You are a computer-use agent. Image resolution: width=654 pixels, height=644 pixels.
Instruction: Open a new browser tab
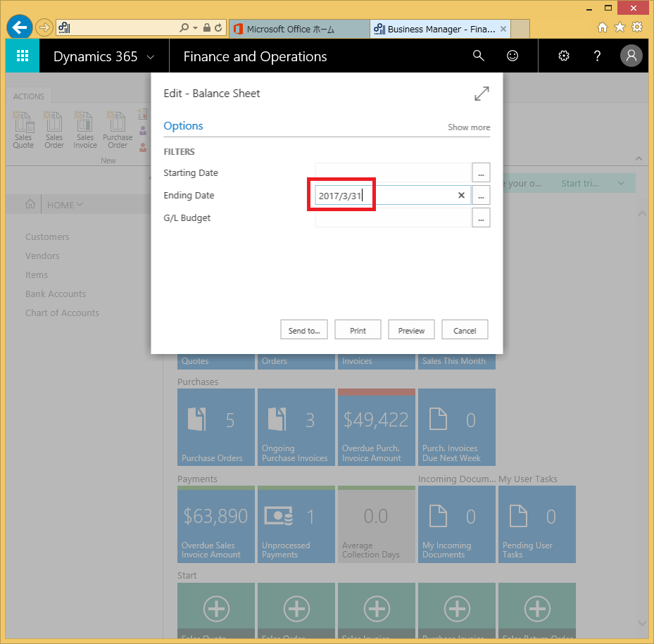point(520,29)
